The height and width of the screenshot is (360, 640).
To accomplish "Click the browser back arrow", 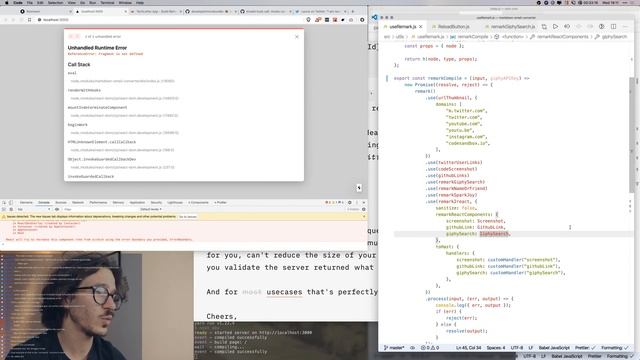I will [6, 20].
